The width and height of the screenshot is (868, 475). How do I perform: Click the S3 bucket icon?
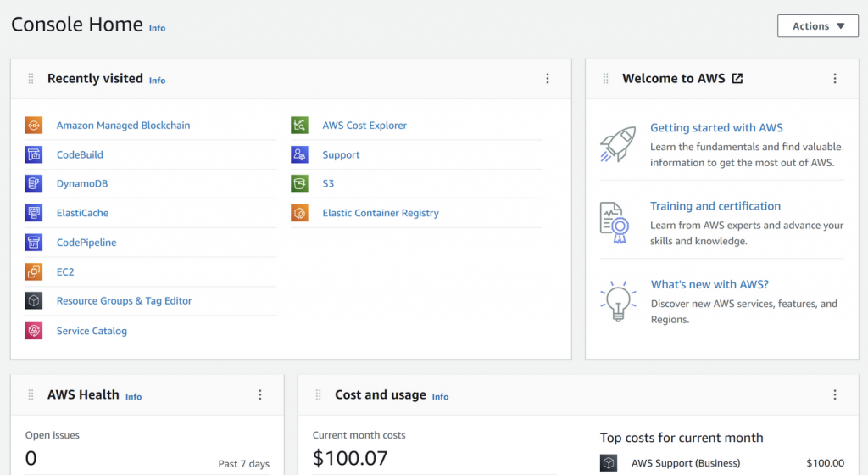299,183
